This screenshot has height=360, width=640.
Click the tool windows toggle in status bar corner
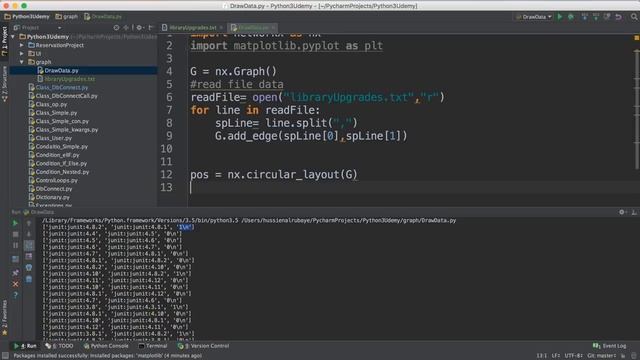click(x=4, y=356)
